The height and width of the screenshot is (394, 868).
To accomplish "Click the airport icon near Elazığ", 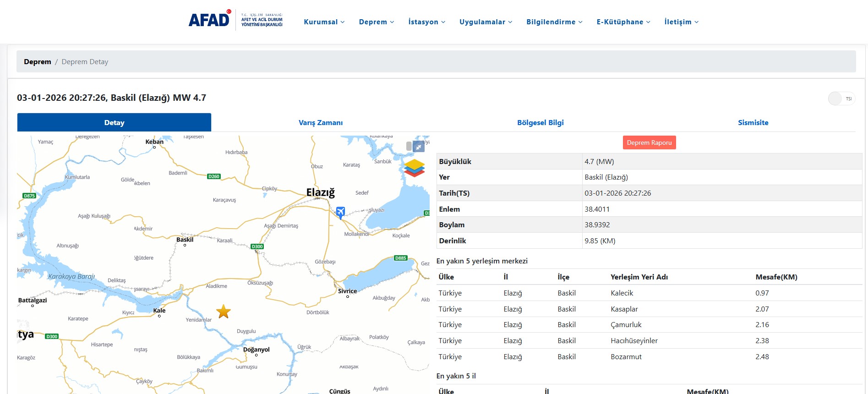I will (340, 212).
